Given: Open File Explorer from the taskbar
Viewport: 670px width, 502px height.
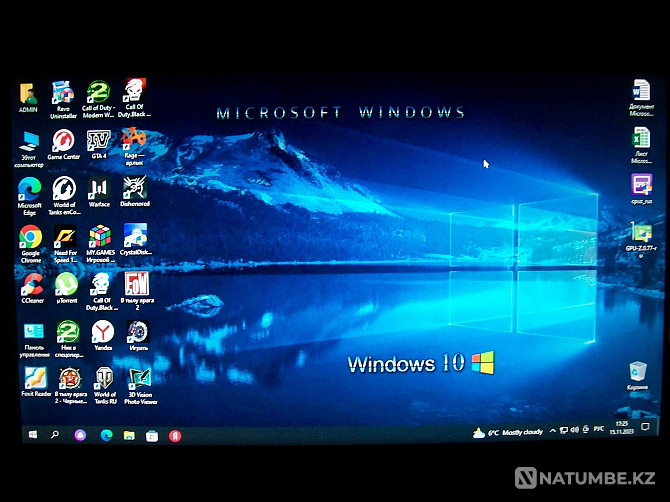Looking at the screenshot, I should pyautogui.click(x=129, y=435).
